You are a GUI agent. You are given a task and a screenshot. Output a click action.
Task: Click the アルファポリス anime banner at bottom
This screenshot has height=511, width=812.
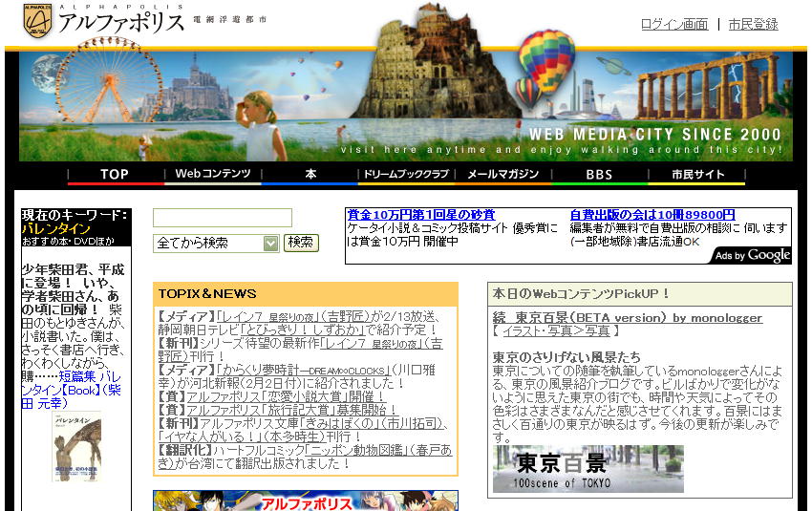click(306, 500)
